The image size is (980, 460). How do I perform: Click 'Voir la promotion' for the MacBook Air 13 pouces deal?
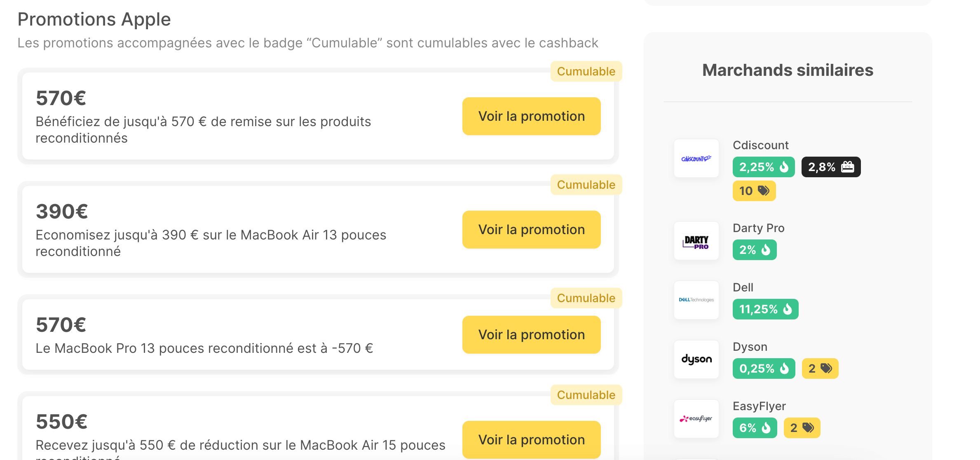coord(531,230)
